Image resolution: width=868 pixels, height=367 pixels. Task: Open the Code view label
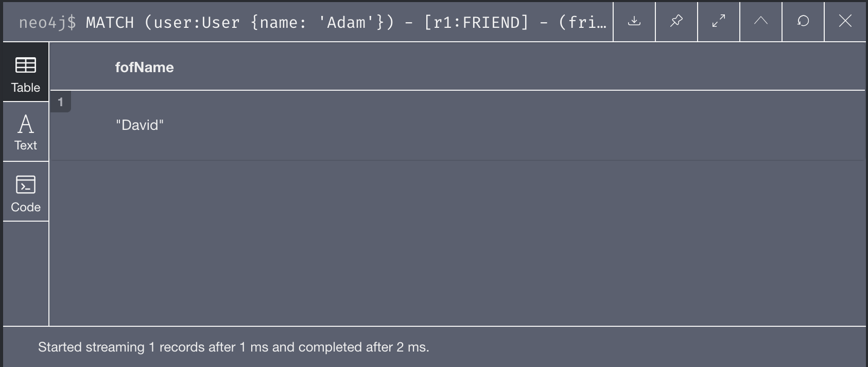point(26,207)
